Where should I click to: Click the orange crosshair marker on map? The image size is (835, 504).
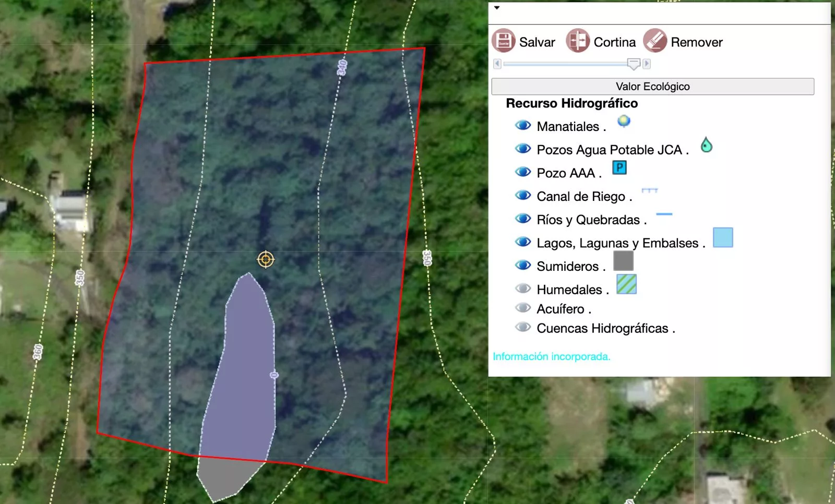(266, 259)
